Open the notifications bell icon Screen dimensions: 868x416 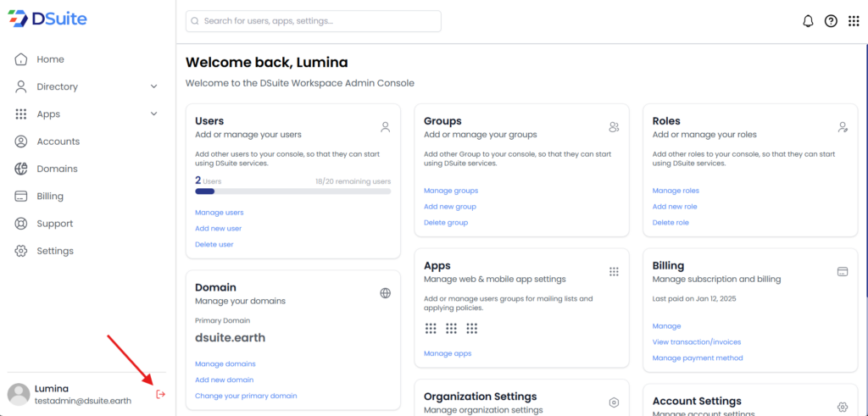point(808,21)
